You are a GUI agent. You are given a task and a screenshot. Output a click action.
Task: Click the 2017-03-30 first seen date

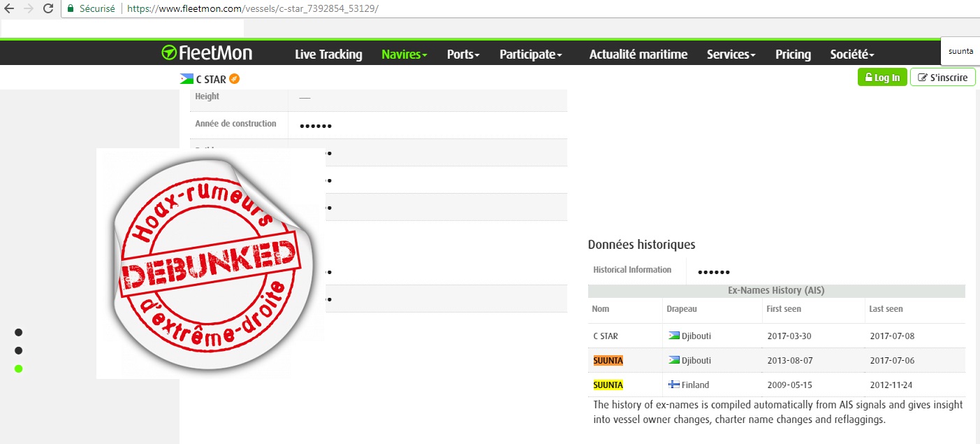(789, 336)
